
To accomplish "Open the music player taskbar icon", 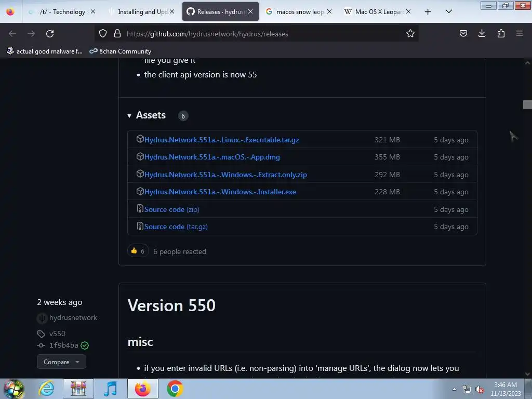I will click(110, 389).
